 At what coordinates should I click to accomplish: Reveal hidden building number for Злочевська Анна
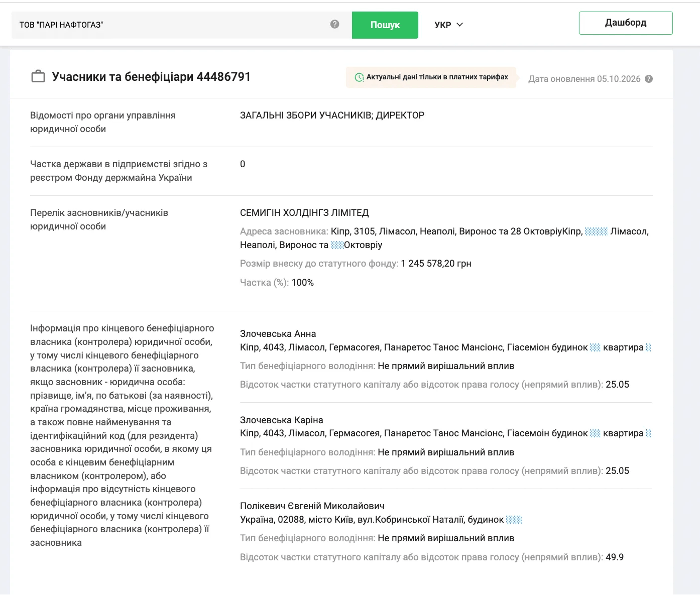[595, 347]
